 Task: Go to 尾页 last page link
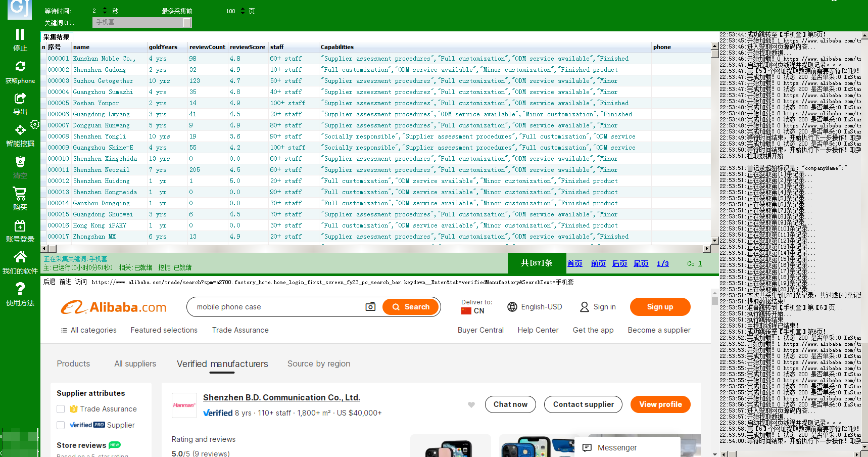641,263
